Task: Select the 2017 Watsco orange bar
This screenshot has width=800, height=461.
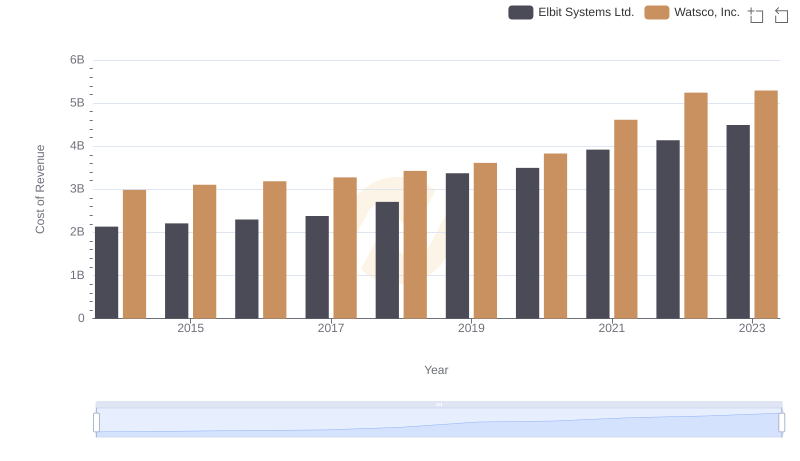Action: pos(345,248)
